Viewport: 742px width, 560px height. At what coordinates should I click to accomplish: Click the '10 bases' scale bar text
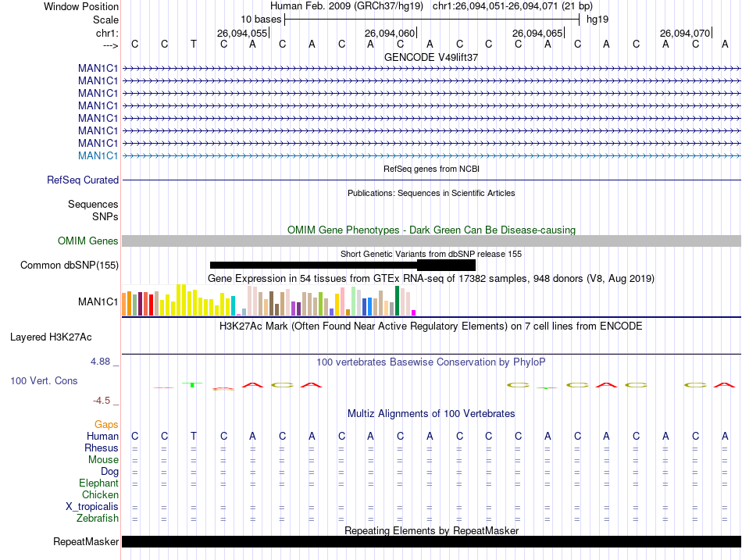(261, 20)
